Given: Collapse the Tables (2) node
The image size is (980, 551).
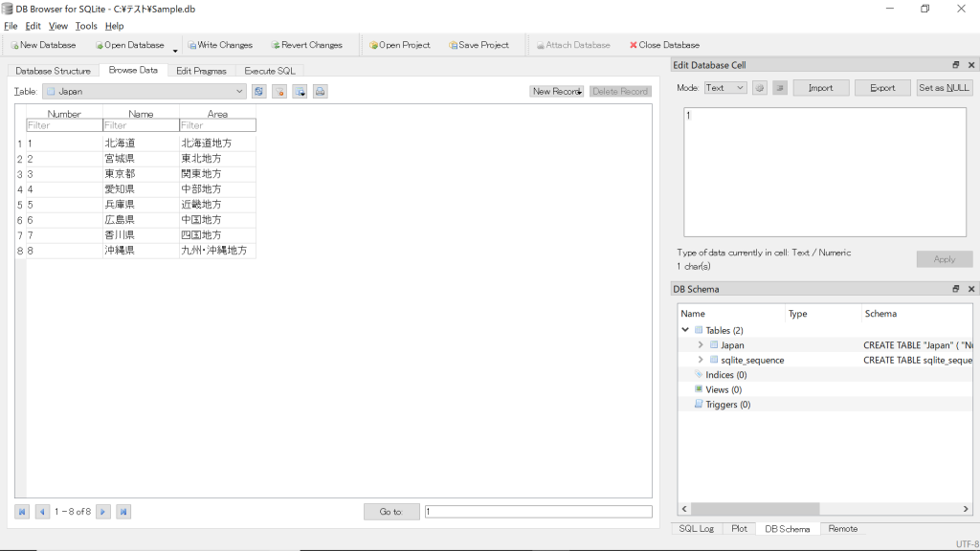Looking at the screenshot, I should [x=685, y=330].
